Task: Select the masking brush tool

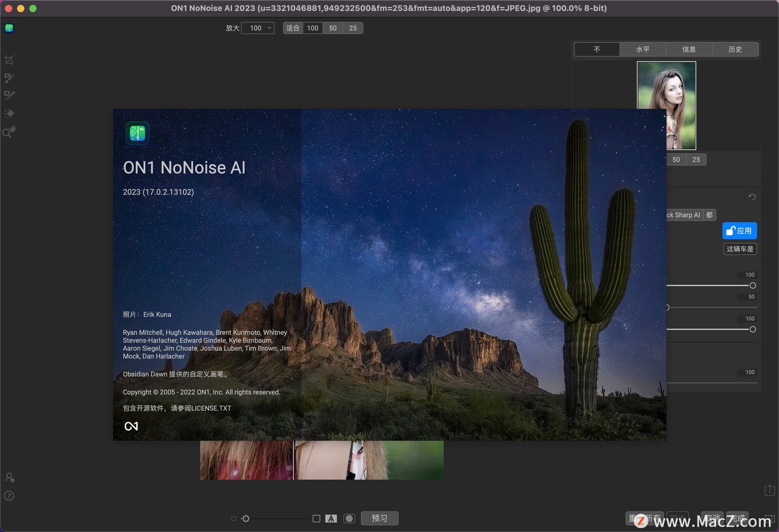Action: [9, 78]
